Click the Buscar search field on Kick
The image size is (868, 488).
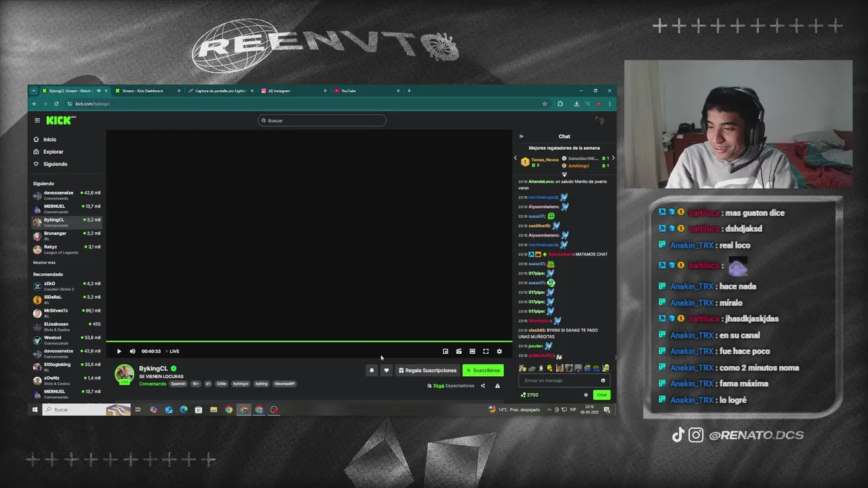point(322,121)
